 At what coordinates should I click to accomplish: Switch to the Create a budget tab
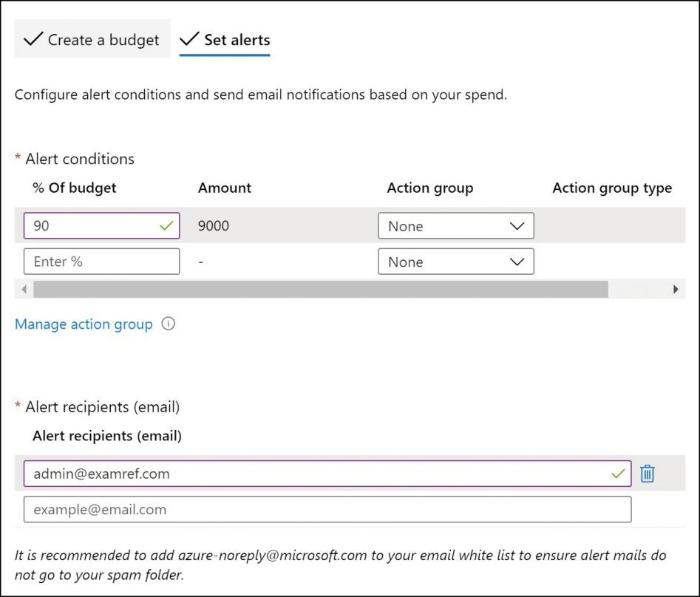click(x=92, y=39)
